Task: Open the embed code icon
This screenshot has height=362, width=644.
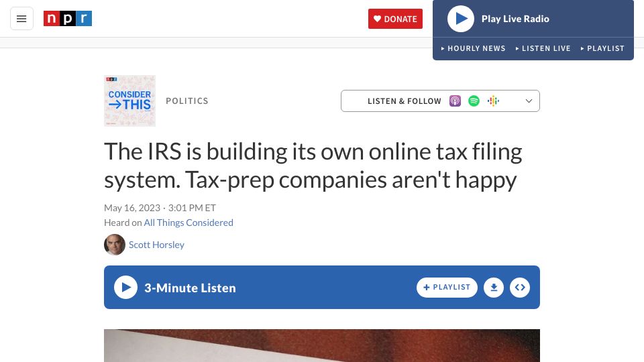Action: (520, 288)
